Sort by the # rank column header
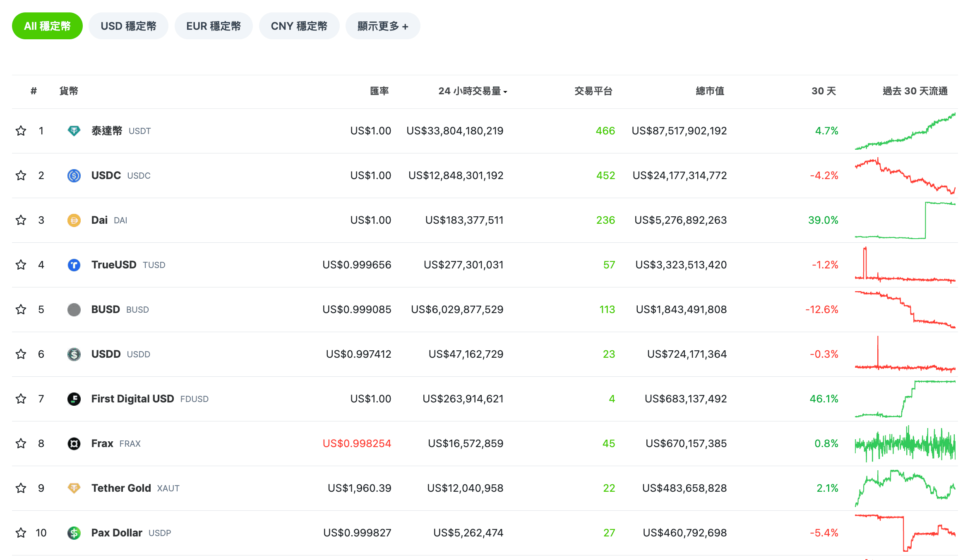Viewport: 970px width, 560px height. (x=34, y=91)
